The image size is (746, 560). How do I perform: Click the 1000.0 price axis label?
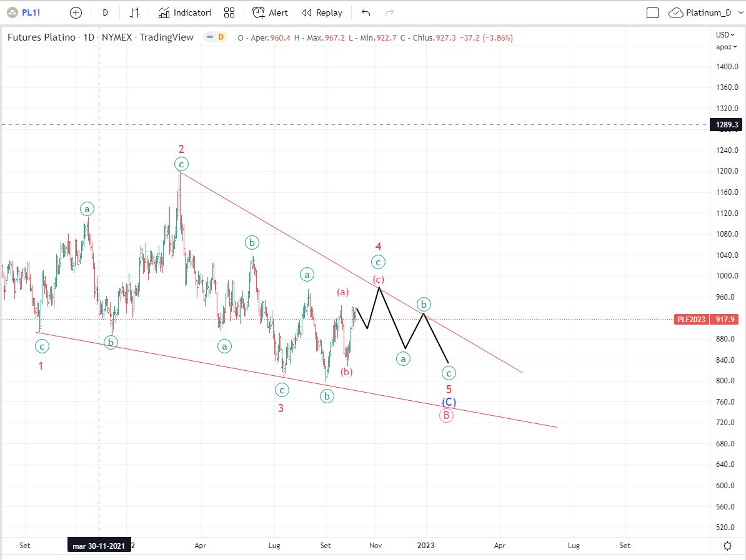click(x=727, y=276)
